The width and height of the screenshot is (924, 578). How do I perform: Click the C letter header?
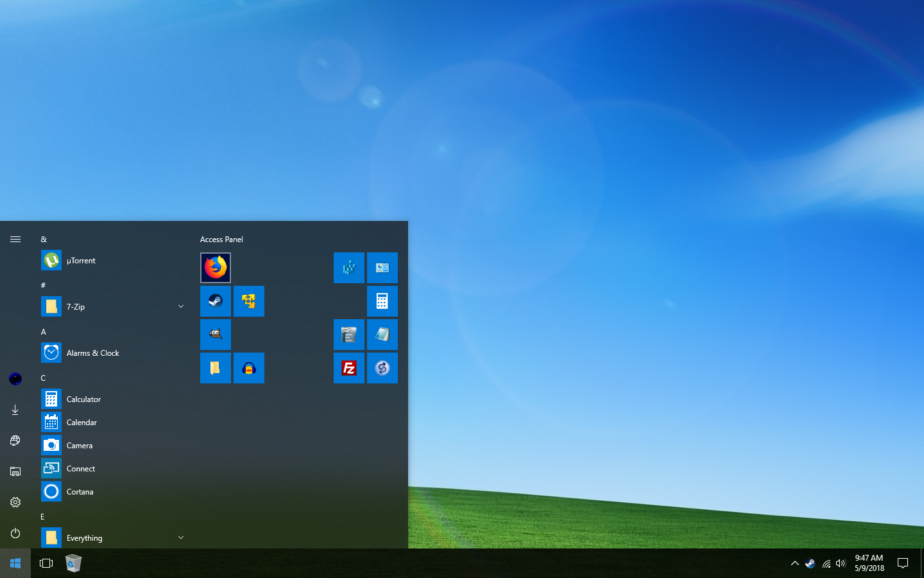tap(43, 378)
